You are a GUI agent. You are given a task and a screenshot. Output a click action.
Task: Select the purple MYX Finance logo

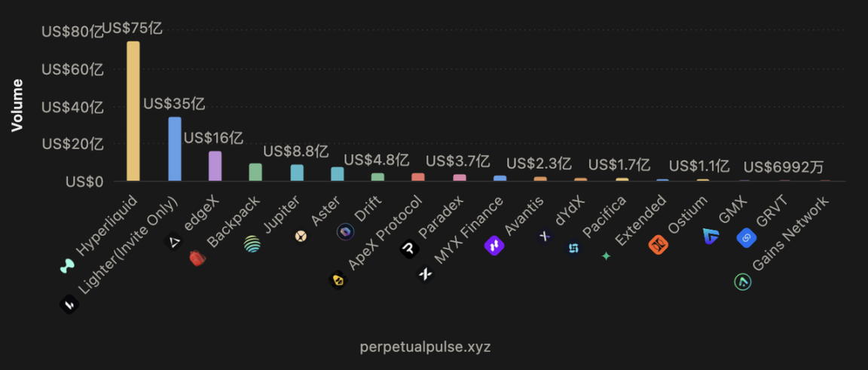coord(494,245)
